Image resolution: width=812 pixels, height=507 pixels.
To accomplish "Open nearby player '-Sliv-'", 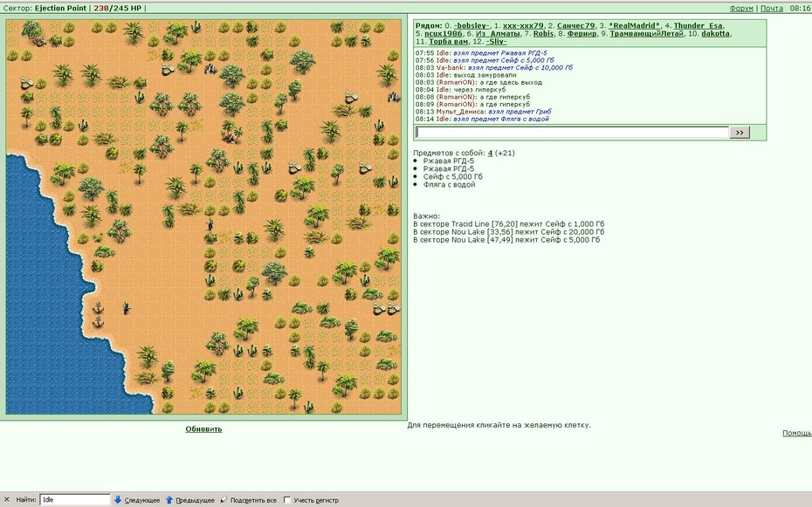I will coord(496,42).
